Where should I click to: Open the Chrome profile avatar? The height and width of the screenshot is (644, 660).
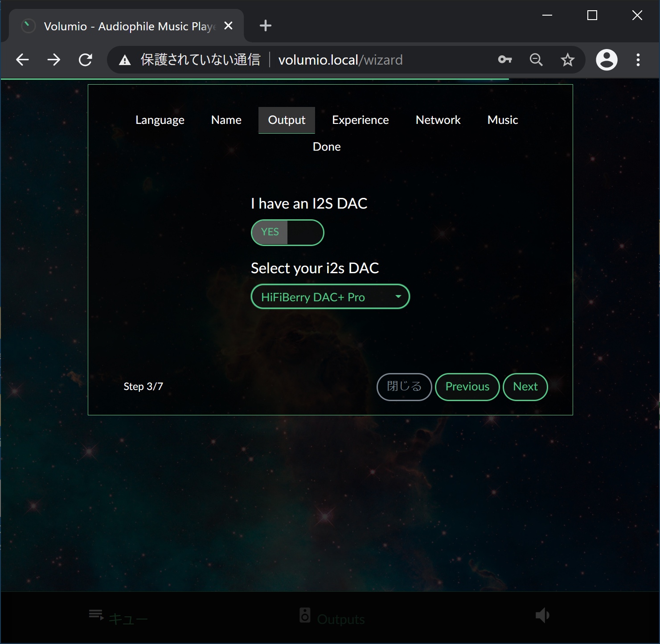coord(607,60)
